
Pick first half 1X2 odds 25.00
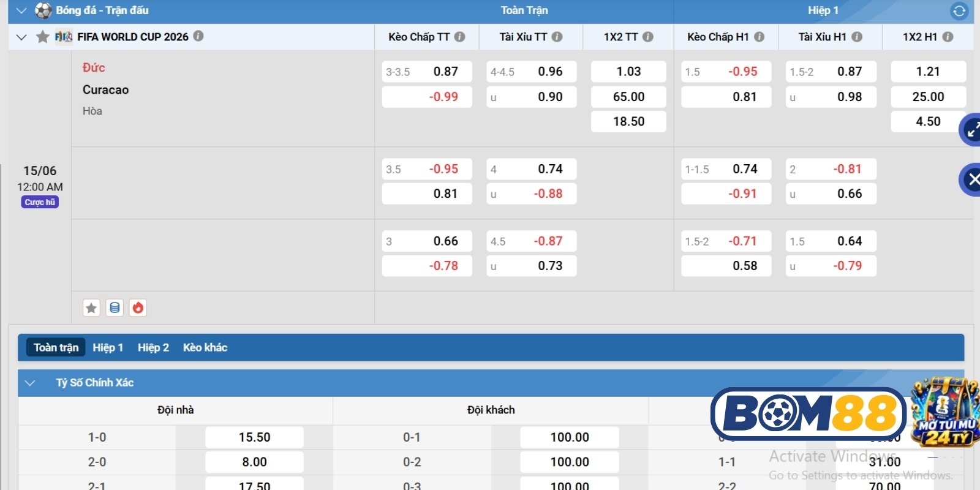point(928,97)
